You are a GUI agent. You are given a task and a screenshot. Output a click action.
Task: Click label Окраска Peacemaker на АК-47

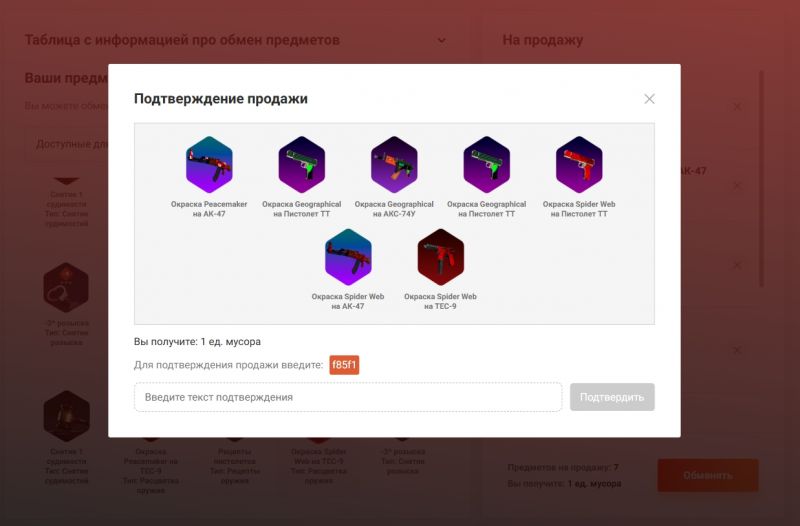coord(209,209)
